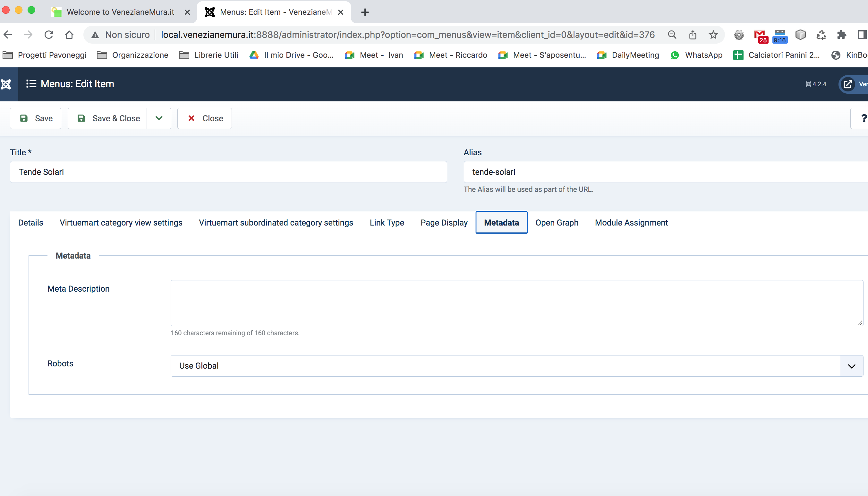Click the bookmark star icon
868x496 pixels.
point(713,35)
